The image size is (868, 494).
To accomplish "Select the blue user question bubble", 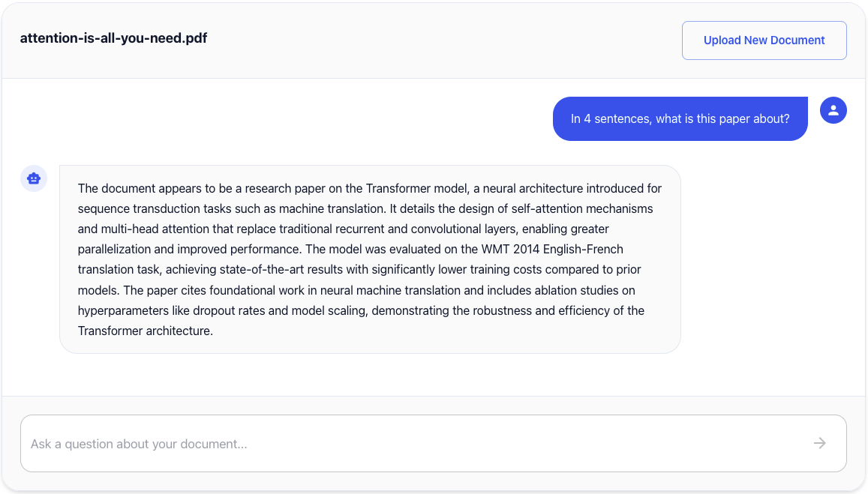I will 680,118.
